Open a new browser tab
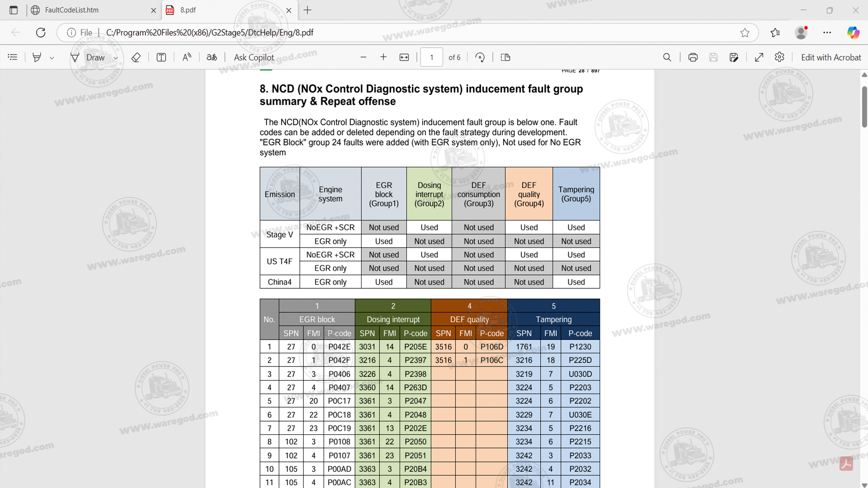 click(x=307, y=10)
